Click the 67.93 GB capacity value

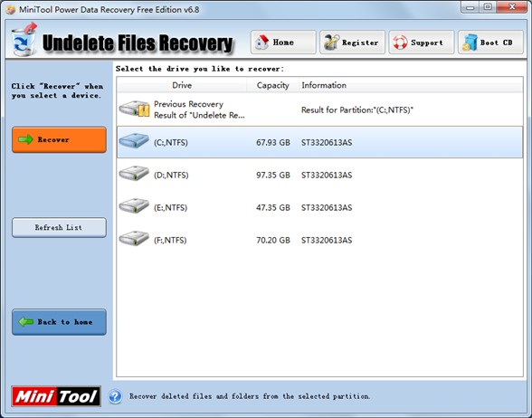(273, 143)
